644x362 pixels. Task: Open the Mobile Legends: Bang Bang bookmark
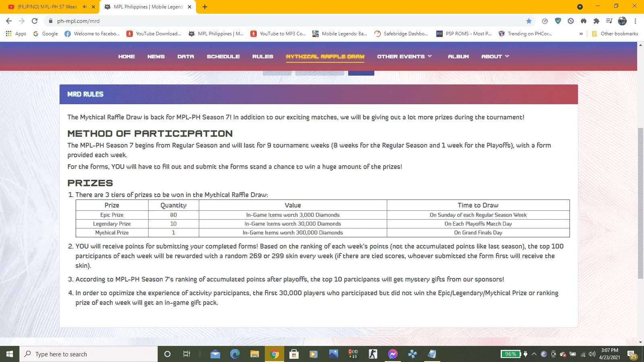340,34
